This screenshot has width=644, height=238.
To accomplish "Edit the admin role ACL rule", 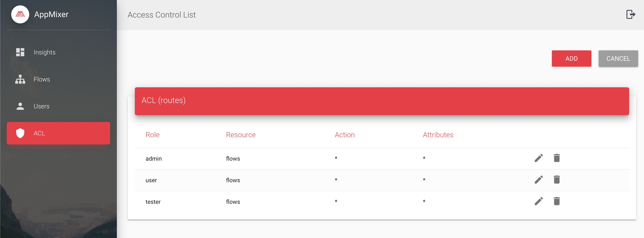I will pos(539,158).
